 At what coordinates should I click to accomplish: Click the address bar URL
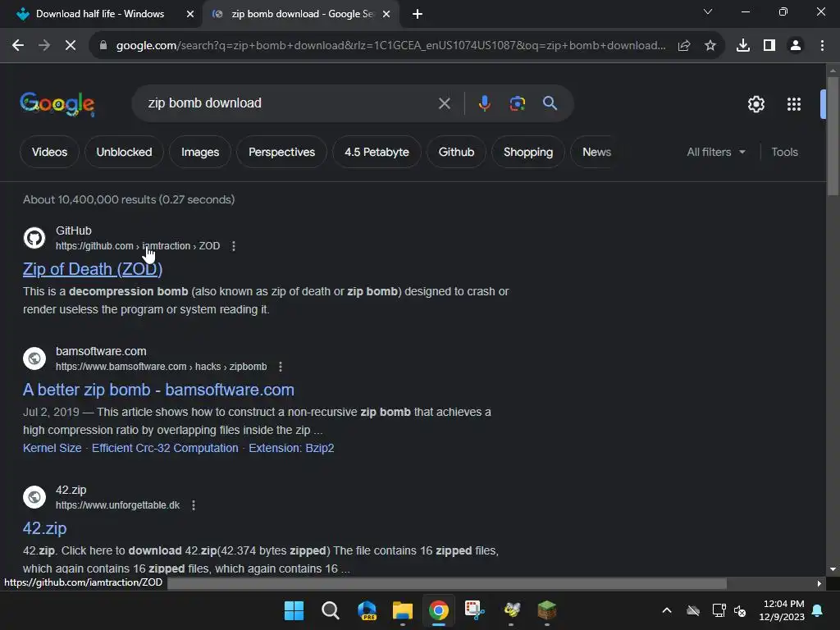(391, 46)
